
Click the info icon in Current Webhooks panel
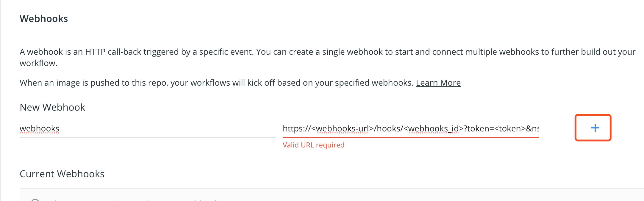(35, 200)
